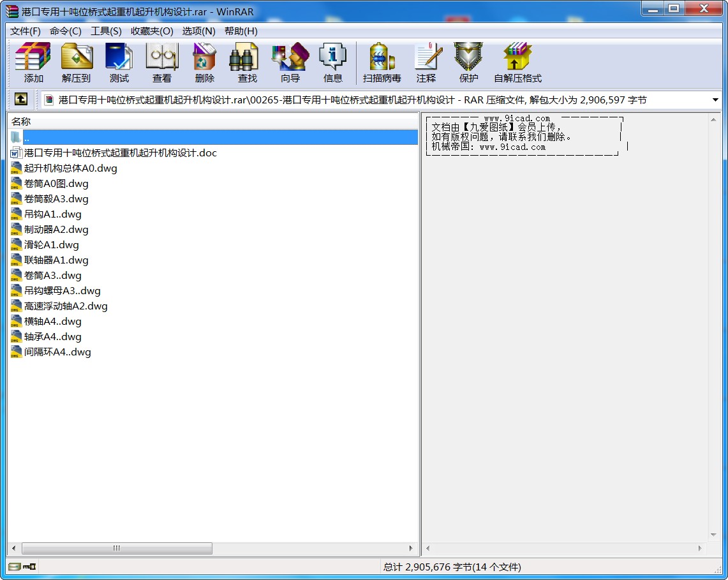Click the 解压到 (Extract To) icon
This screenshot has height=580, width=728.
coord(76,63)
